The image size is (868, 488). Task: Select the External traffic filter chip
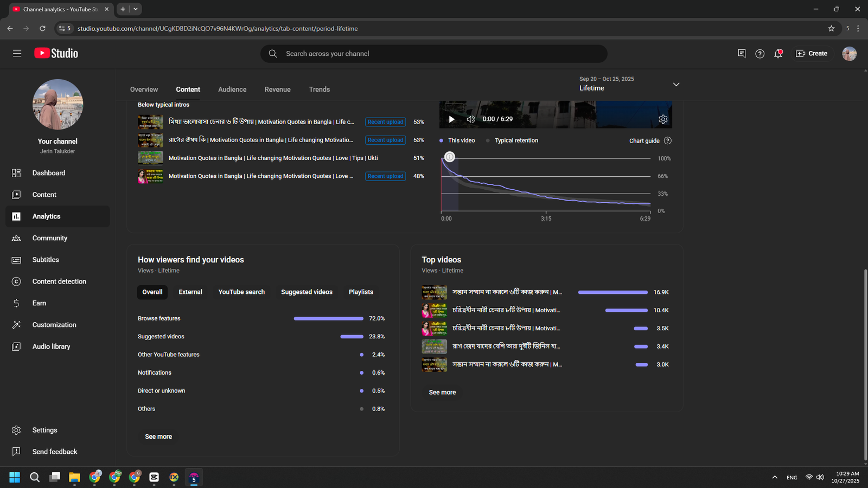190,292
